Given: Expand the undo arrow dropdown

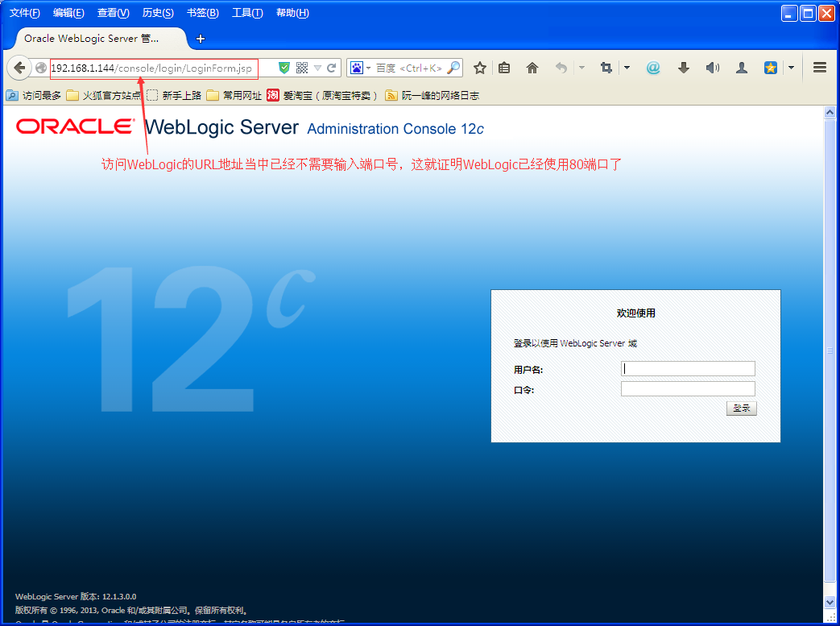Looking at the screenshot, I should click(x=581, y=68).
